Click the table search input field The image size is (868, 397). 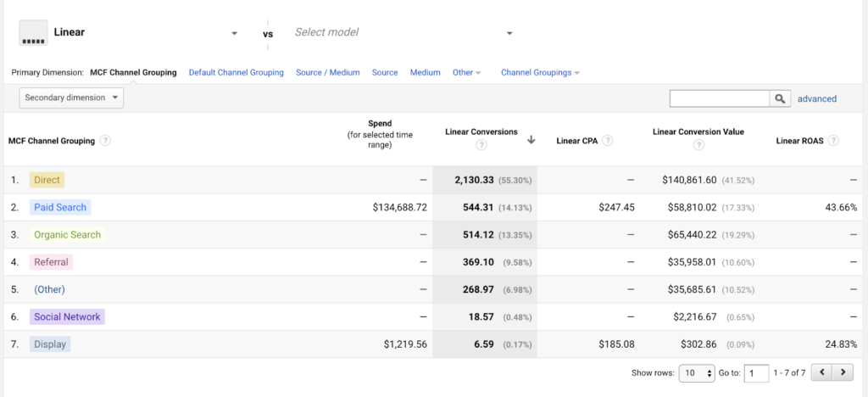tap(720, 98)
